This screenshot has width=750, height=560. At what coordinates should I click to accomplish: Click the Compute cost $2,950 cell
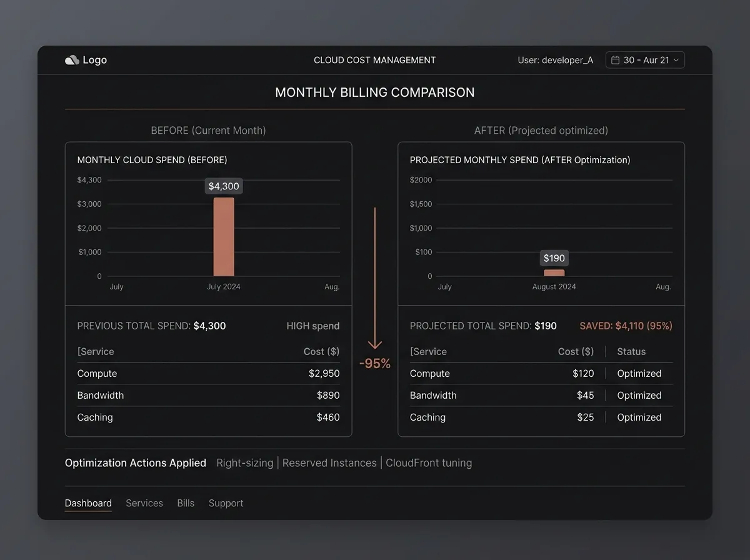(324, 374)
